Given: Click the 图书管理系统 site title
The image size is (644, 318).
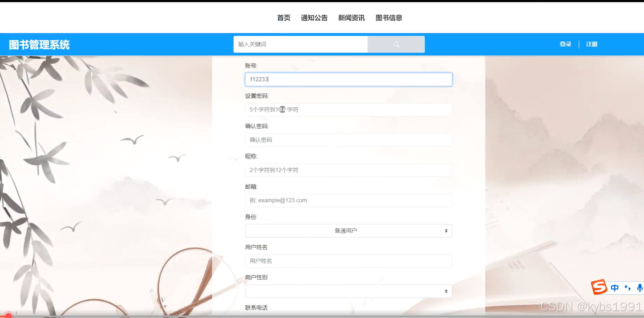Looking at the screenshot, I should [x=39, y=45].
